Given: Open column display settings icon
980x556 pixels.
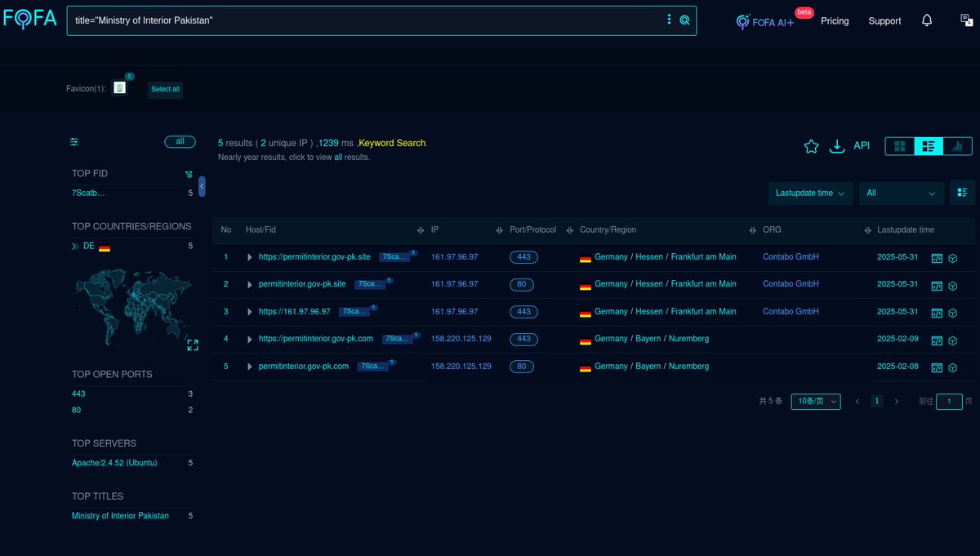Looking at the screenshot, I should coord(962,193).
